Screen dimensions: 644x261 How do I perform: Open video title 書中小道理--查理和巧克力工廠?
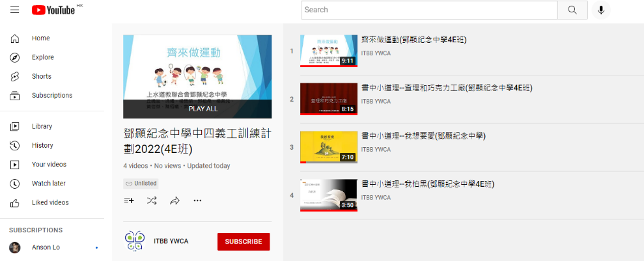(447, 88)
